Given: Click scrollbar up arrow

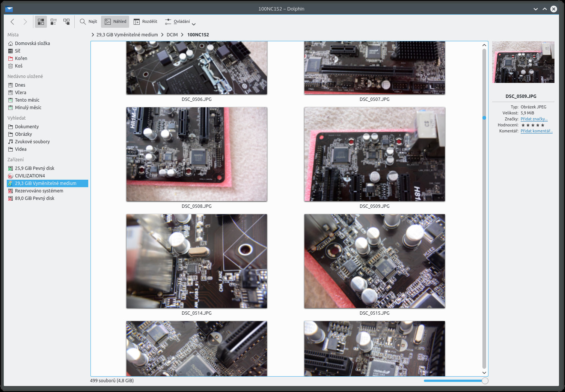Looking at the screenshot, I should tap(484, 45).
